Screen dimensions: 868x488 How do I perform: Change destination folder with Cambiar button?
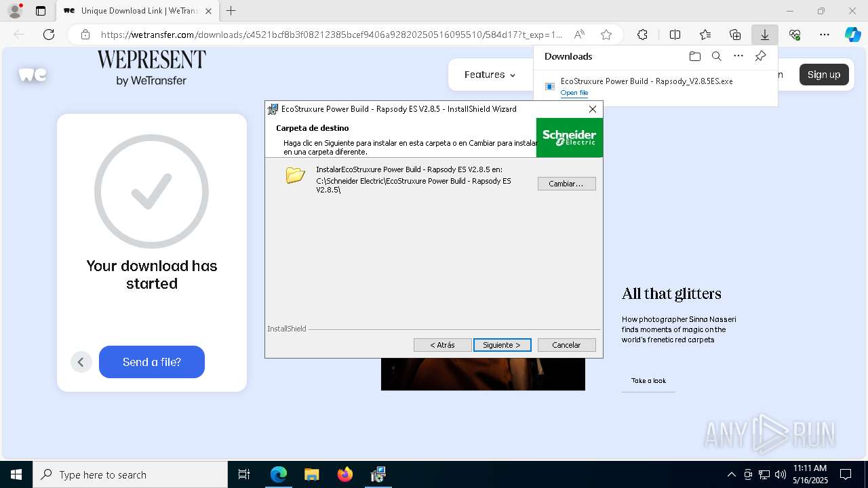[566, 184]
